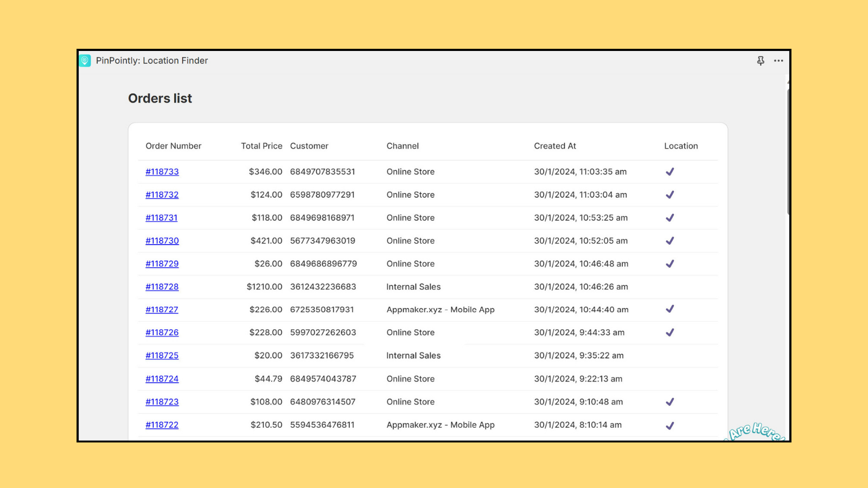868x488 pixels.
Task: Click Internal Sales channel for order #118725
Action: pos(413,356)
